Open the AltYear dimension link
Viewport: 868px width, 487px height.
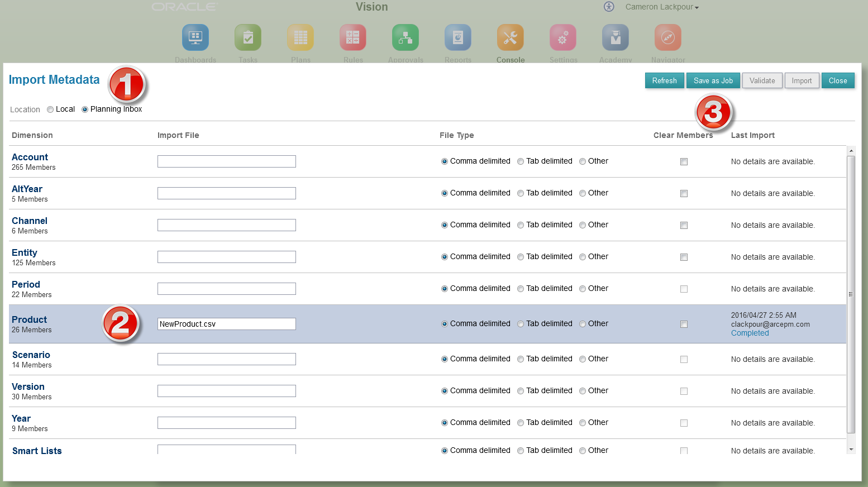coord(27,189)
